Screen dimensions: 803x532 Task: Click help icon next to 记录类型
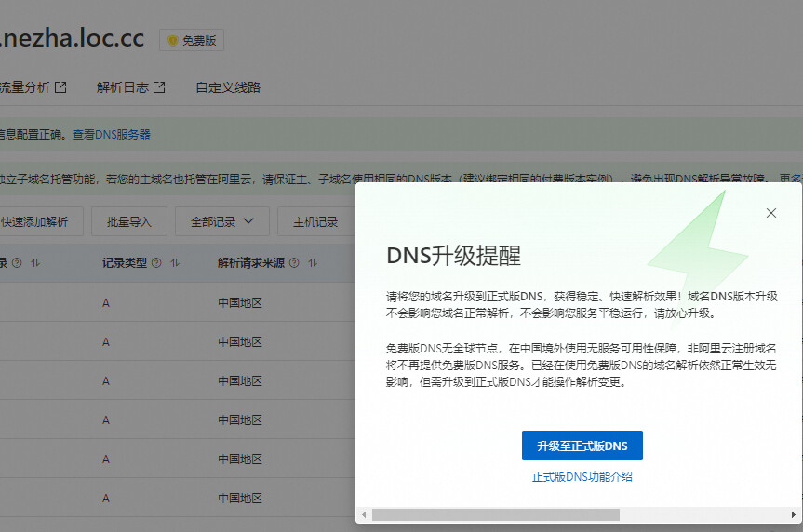[x=156, y=262]
